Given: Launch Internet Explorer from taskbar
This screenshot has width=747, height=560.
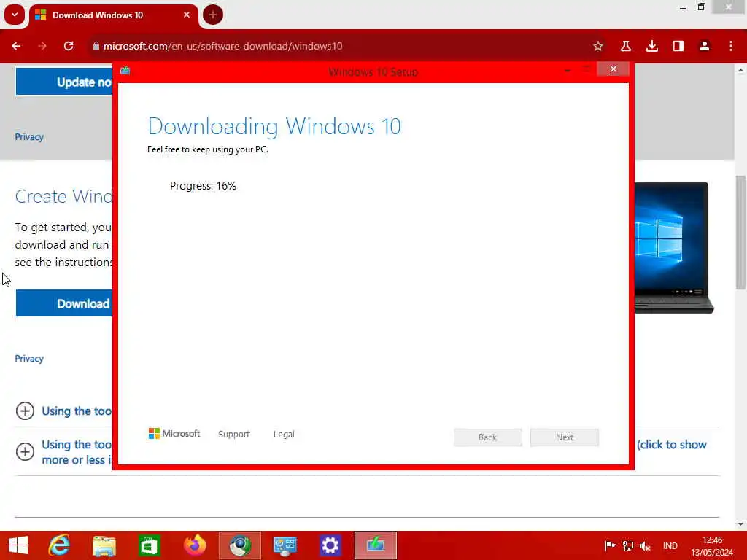Looking at the screenshot, I should (x=59, y=545).
